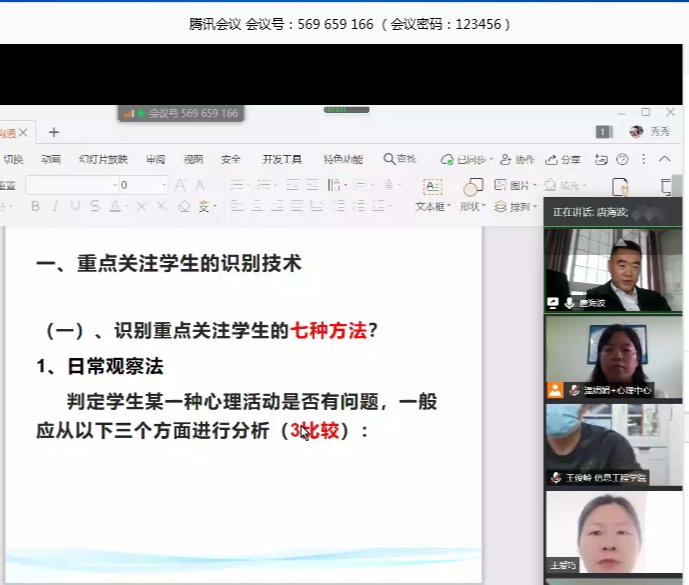Click the 分享 share icon
The image size is (689, 585).
pos(563,159)
